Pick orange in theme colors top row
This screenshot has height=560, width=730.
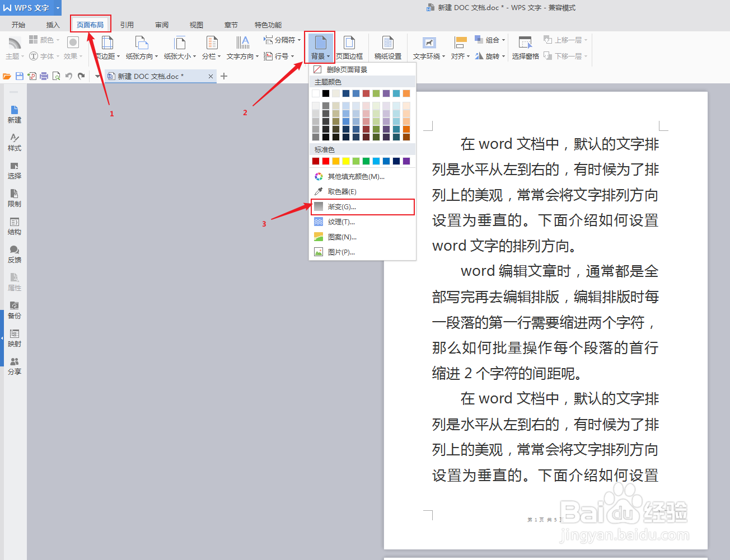point(406,93)
